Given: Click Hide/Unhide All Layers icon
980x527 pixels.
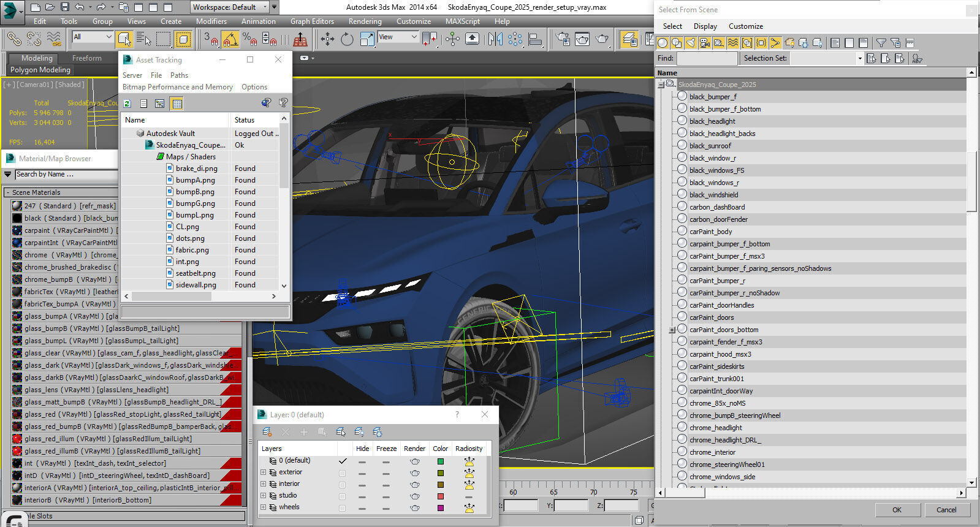Looking at the screenshot, I should [359, 432].
